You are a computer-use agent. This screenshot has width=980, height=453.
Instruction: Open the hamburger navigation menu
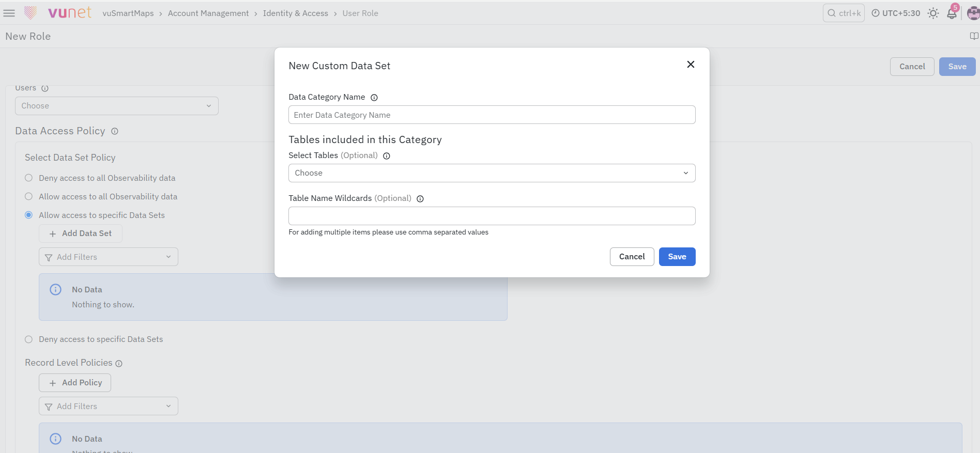coord(9,13)
